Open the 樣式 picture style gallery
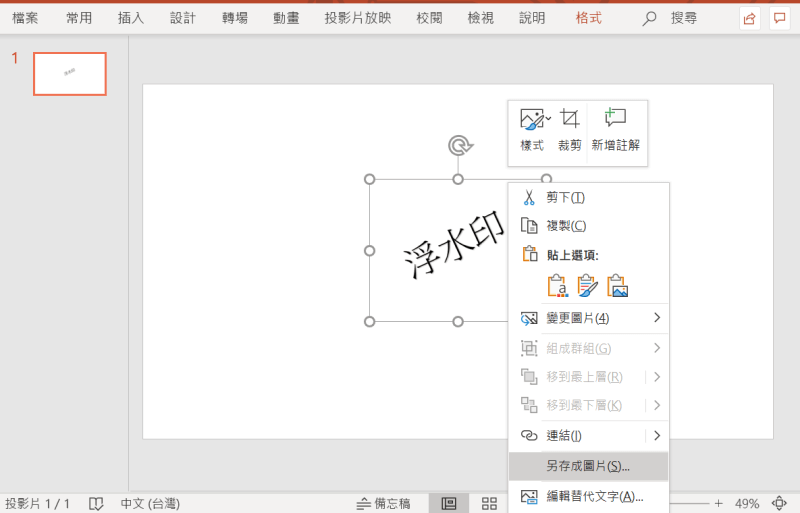Viewport: 800px width, 513px height. click(x=533, y=131)
